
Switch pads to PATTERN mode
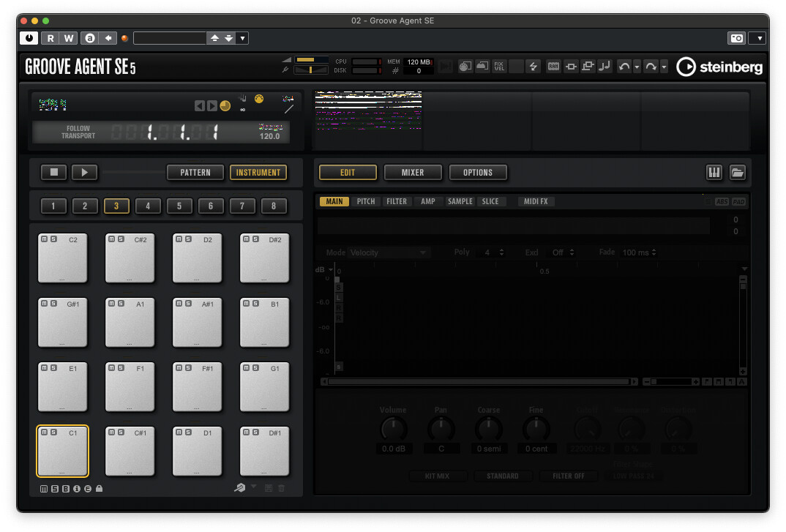click(195, 173)
